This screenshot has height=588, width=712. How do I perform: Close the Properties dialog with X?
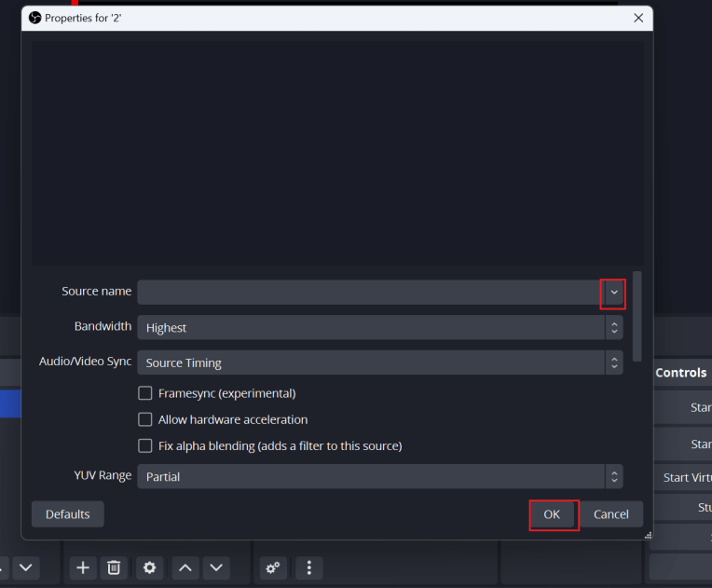[638, 18]
